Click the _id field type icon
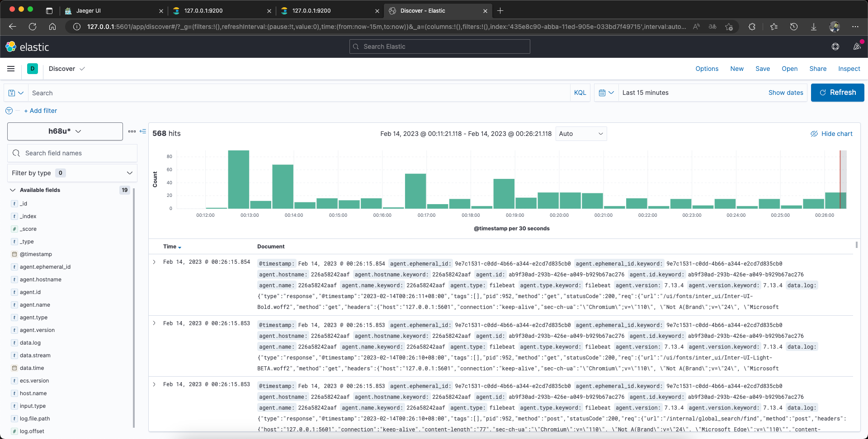Screen dimensions: 868x439 tap(14, 204)
